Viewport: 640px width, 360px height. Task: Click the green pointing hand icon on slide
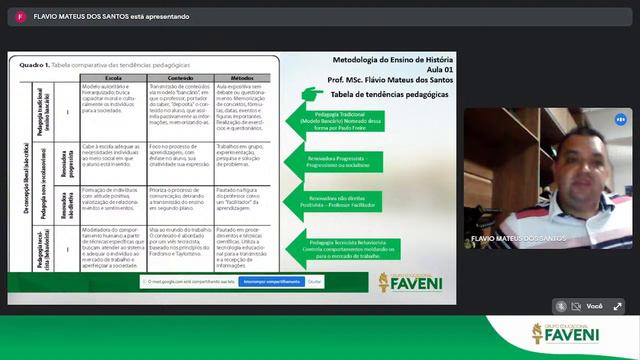(312, 93)
